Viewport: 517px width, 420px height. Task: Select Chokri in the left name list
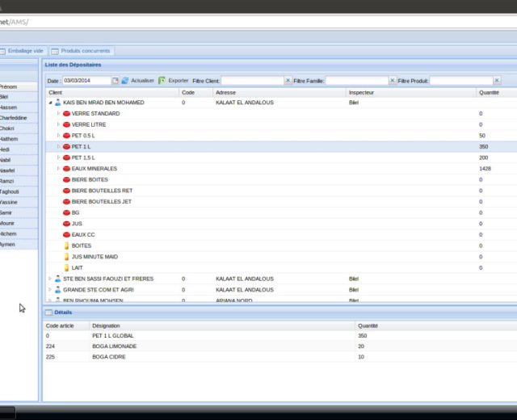tap(18, 128)
